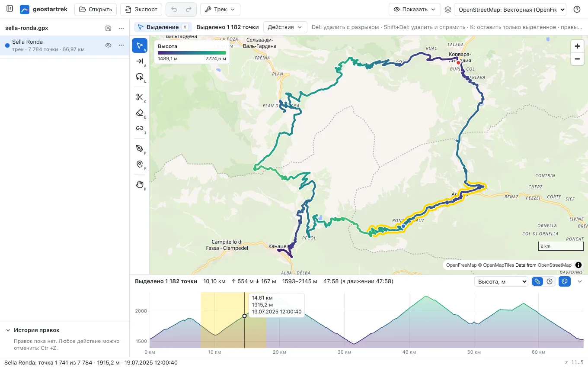Undo the last edit

pos(174,9)
